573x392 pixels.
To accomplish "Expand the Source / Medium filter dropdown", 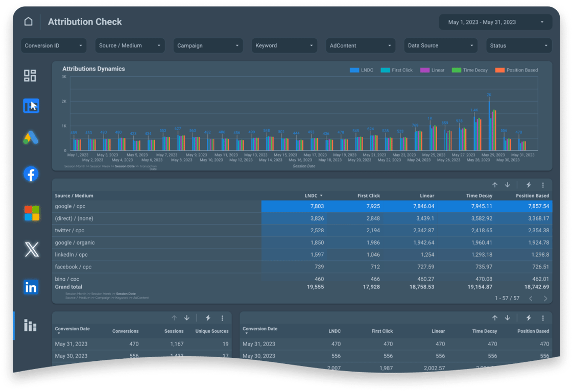I will pyautogui.click(x=130, y=45).
